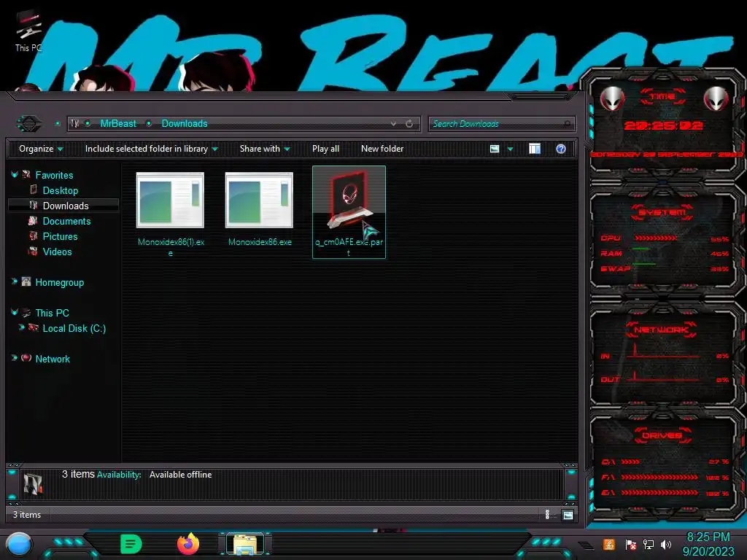
Task: Open the network tray icon
Action: [x=648, y=544]
